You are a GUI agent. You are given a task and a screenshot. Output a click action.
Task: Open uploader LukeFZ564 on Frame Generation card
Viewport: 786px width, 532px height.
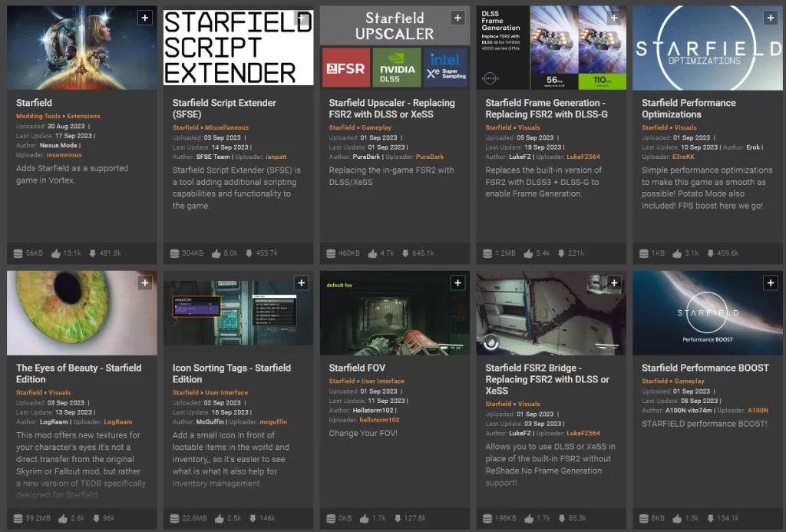click(583, 157)
